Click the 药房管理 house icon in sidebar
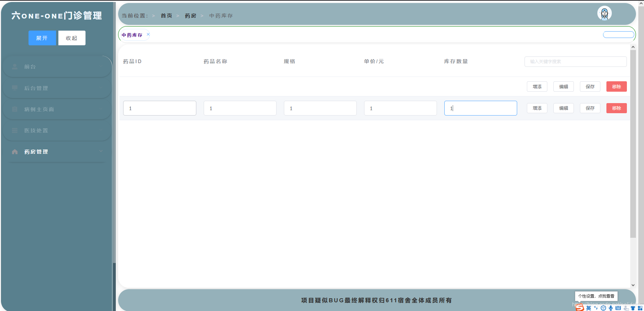Image resolution: width=644 pixels, height=311 pixels. [15, 151]
